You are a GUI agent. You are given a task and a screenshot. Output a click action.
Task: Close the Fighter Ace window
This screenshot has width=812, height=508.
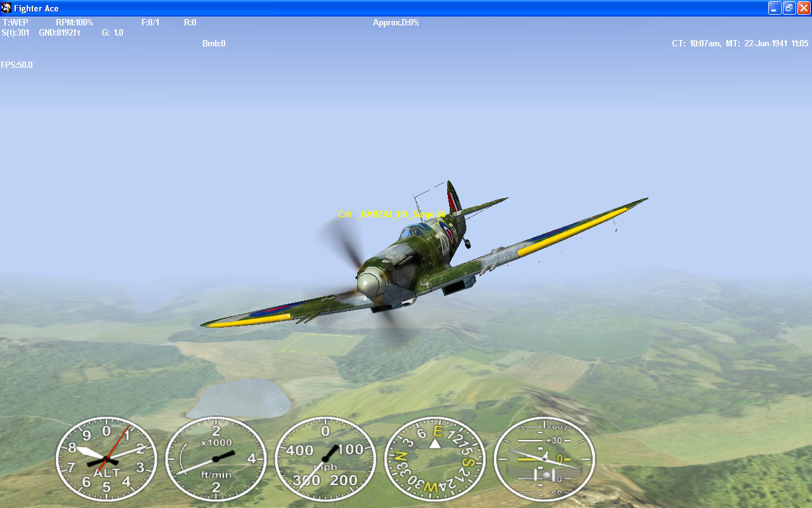(x=804, y=8)
